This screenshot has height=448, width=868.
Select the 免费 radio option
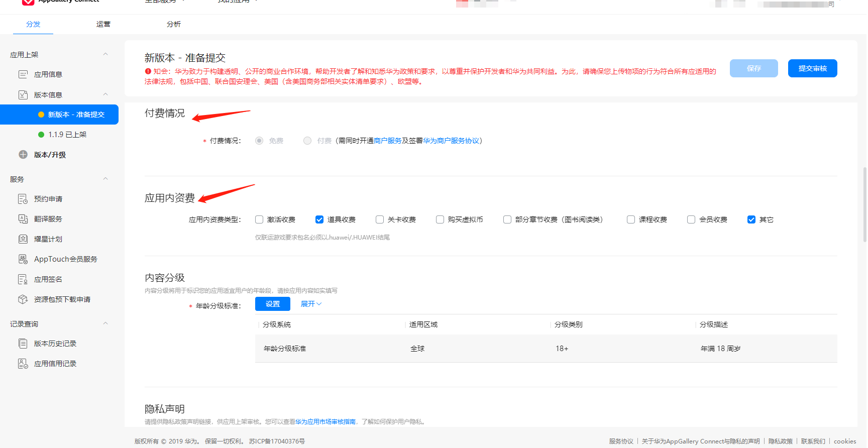[x=259, y=141]
